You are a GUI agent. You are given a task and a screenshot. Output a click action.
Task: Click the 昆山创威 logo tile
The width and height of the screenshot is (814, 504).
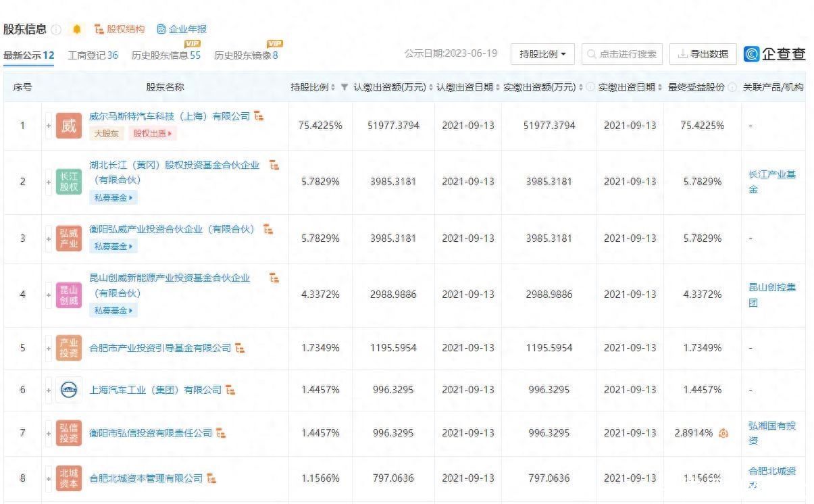(69, 295)
